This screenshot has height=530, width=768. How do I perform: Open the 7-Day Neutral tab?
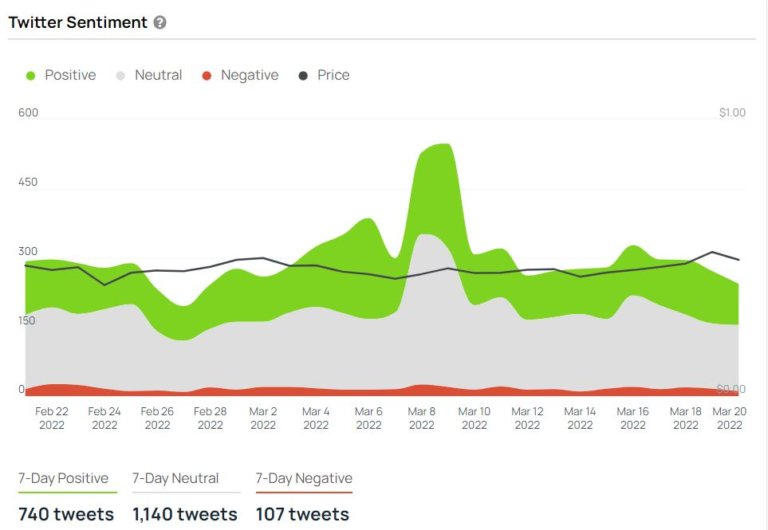click(x=175, y=478)
